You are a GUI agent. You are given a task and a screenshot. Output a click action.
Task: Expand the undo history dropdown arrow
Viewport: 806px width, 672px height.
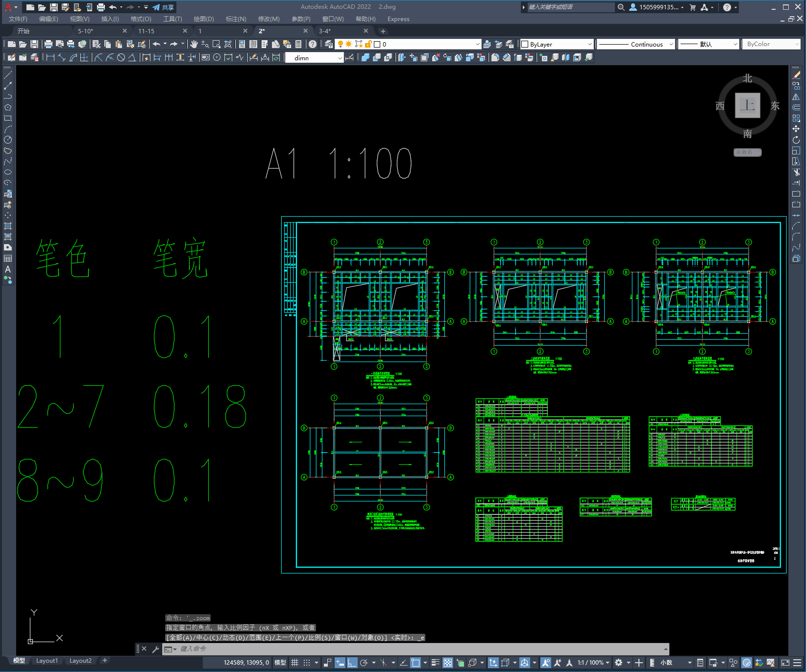(165, 44)
